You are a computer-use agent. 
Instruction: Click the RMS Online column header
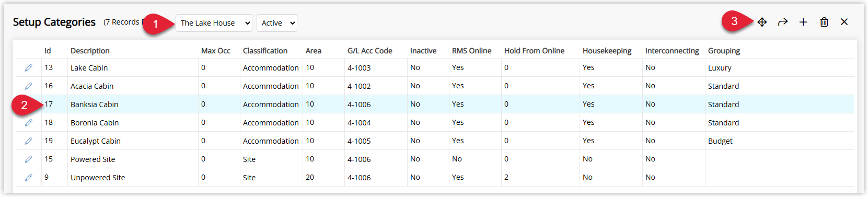pyautogui.click(x=472, y=51)
